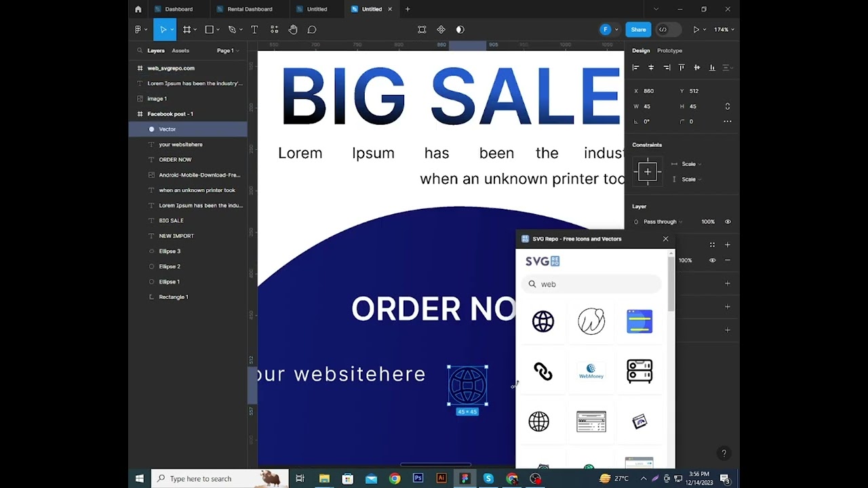Click the Align horizontal centers icon
The image size is (868, 488).
coord(651,68)
